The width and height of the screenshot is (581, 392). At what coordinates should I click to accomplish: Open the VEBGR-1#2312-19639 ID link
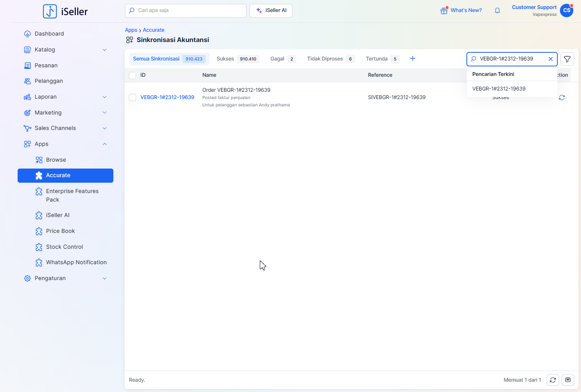coord(167,97)
